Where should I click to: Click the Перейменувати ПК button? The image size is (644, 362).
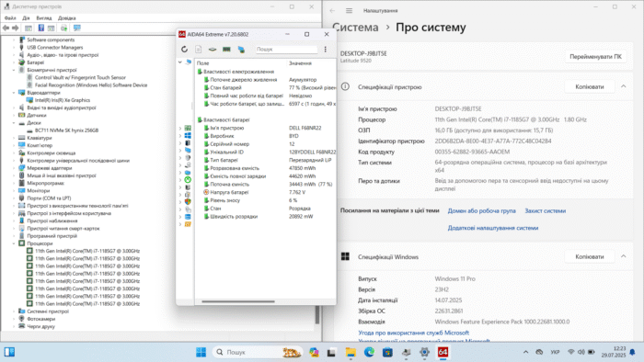pos(595,57)
